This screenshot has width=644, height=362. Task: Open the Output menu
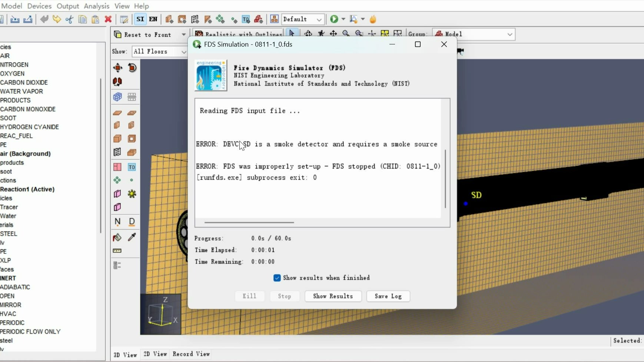tap(68, 6)
